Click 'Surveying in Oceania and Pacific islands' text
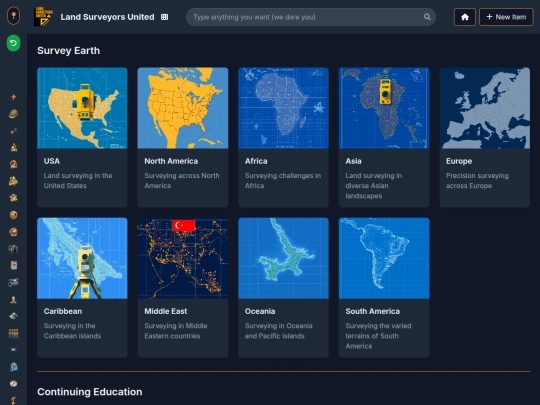Image resolution: width=540 pixels, height=405 pixels. click(279, 331)
